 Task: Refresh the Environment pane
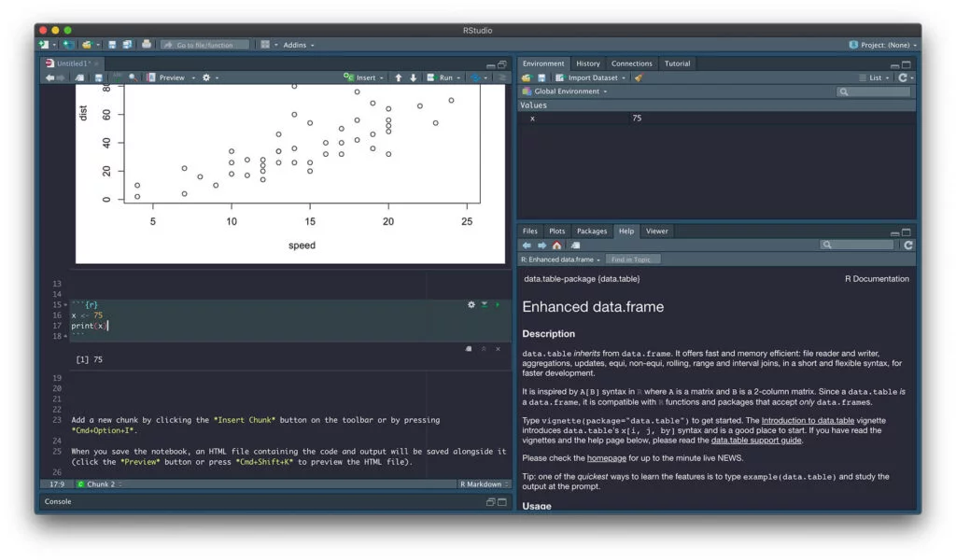coord(903,77)
